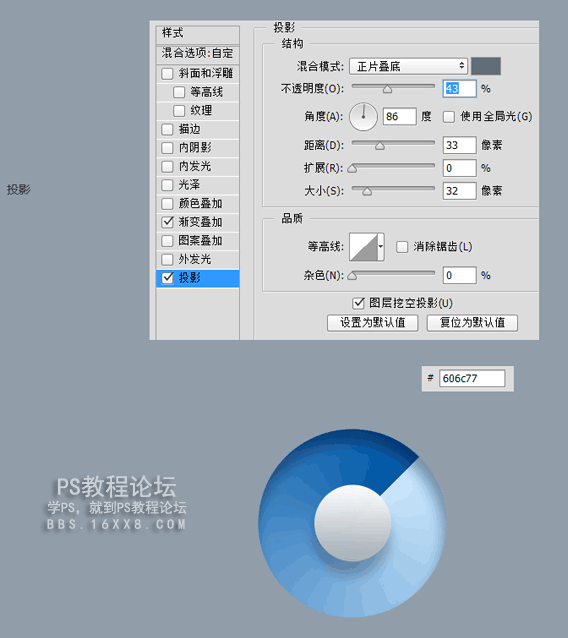This screenshot has width=568, height=638.
Task: Select the 样式 list header
Action: pos(198,34)
